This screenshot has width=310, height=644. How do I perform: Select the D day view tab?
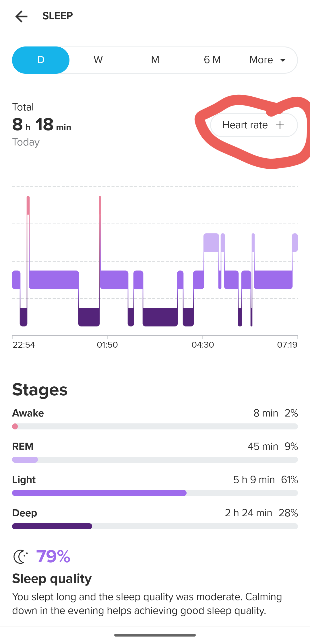[x=41, y=60]
